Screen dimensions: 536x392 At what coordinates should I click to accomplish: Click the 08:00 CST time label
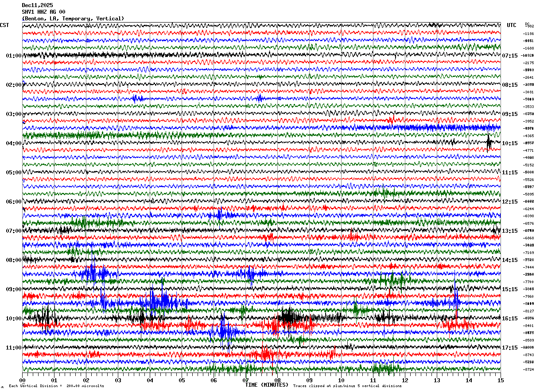point(14,260)
